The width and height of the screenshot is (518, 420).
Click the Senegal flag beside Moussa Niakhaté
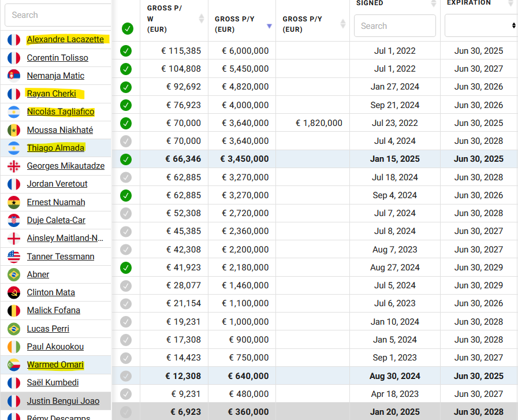pos(14,130)
